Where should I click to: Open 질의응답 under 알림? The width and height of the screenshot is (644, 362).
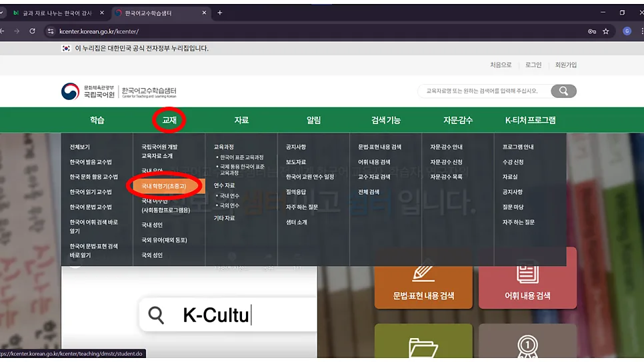point(296,192)
